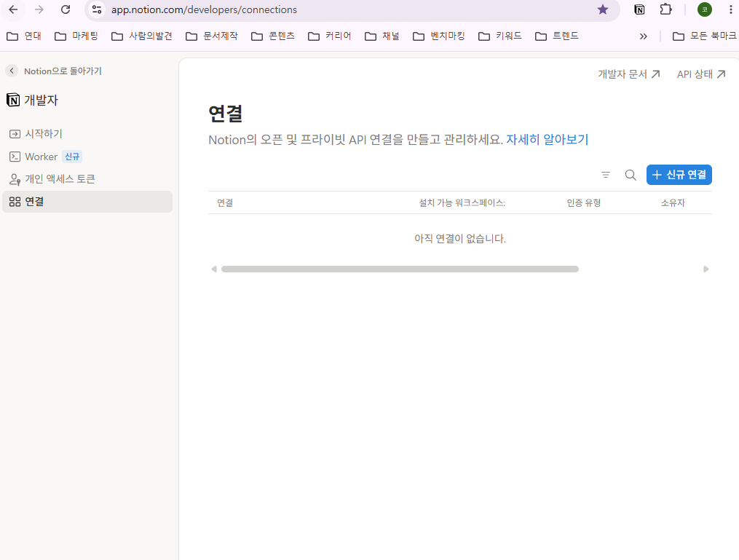This screenshot has width=739, height=560.
Task: Open the 사람의발견 bookmark folder
Action: click(142, 36)
